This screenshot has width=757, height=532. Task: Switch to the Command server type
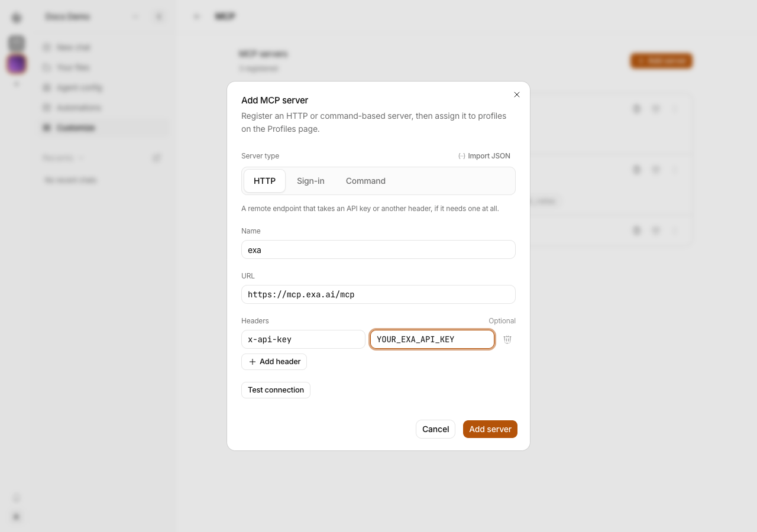click(x=365, y=181)
